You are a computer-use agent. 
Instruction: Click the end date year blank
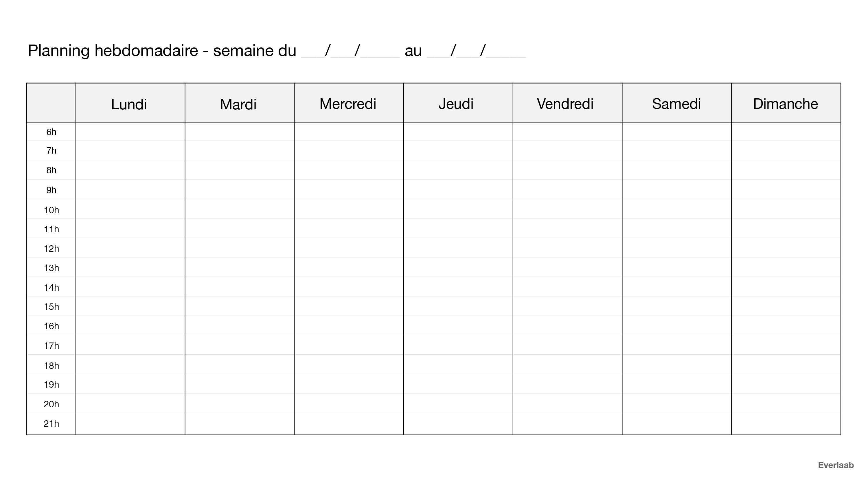coord(505,52)
